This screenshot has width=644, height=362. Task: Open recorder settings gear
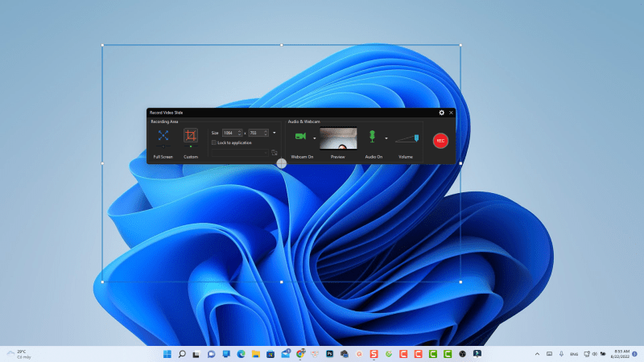pos(441,113)
